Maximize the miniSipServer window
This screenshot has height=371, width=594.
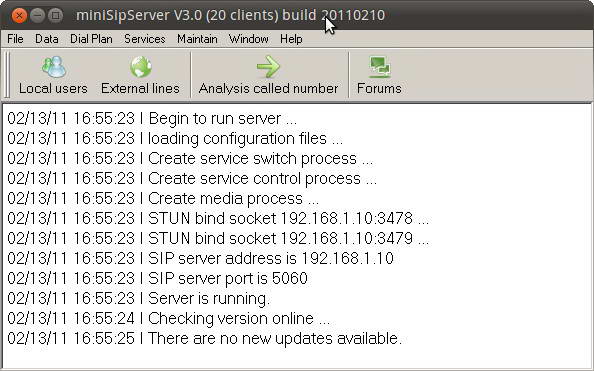click(56, 16)
